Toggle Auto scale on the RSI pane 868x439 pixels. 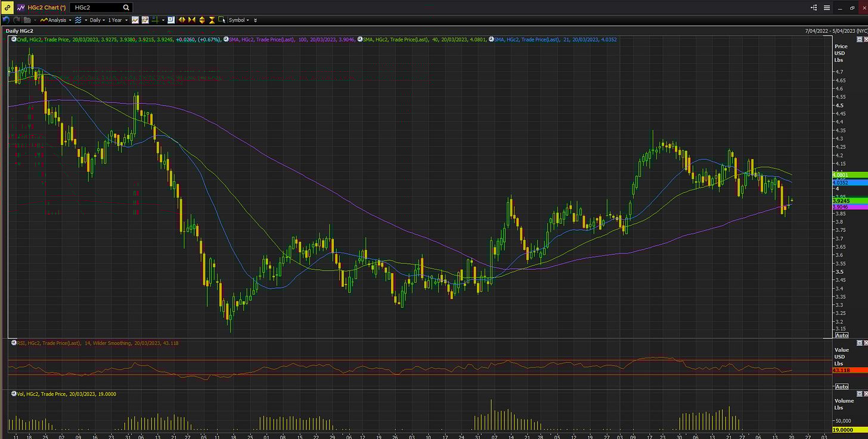[x=841, y=387]
